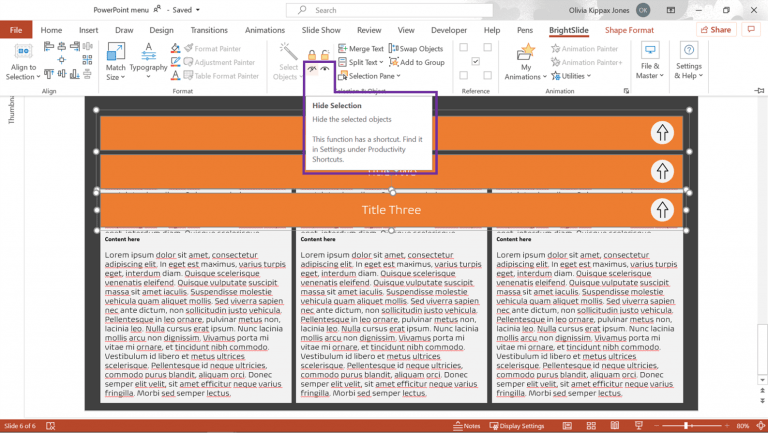
Task: Click the Distribute Vertically icon
Action: [x=88, y=74]
